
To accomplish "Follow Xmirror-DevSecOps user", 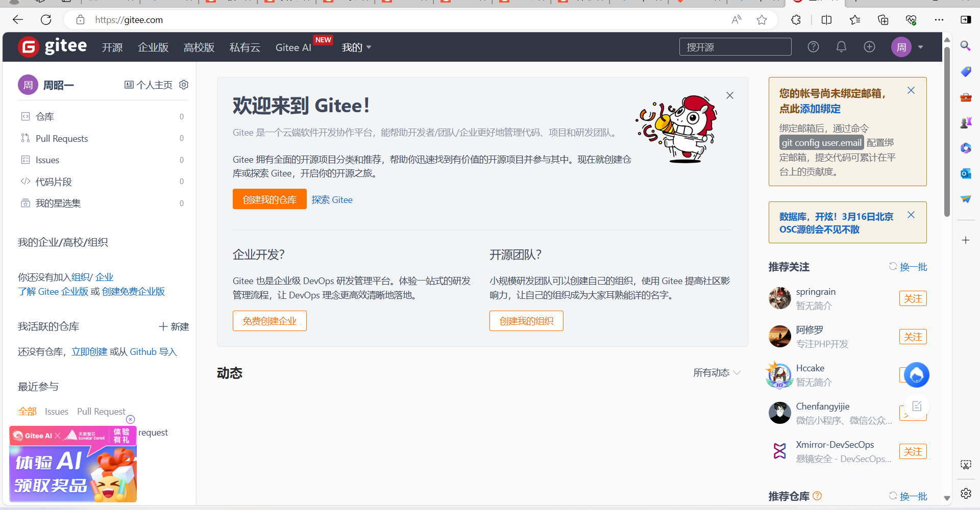I will tap(913, 451).
